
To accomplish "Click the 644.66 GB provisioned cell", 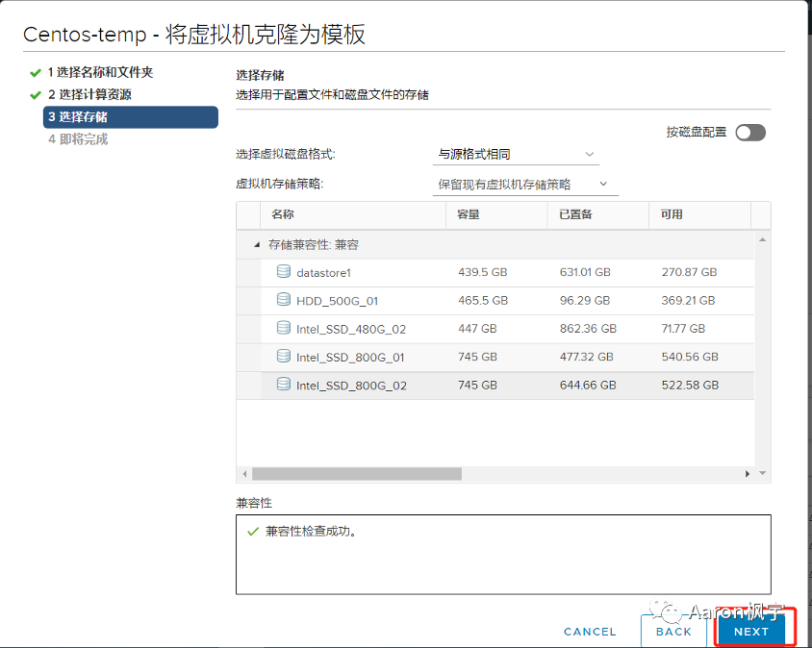I will [588, 386].
